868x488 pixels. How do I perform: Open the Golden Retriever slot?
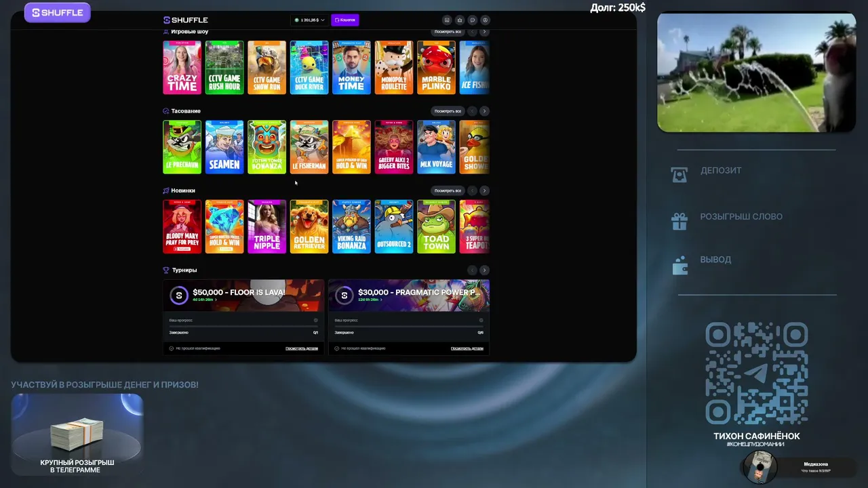coord(309,226)
